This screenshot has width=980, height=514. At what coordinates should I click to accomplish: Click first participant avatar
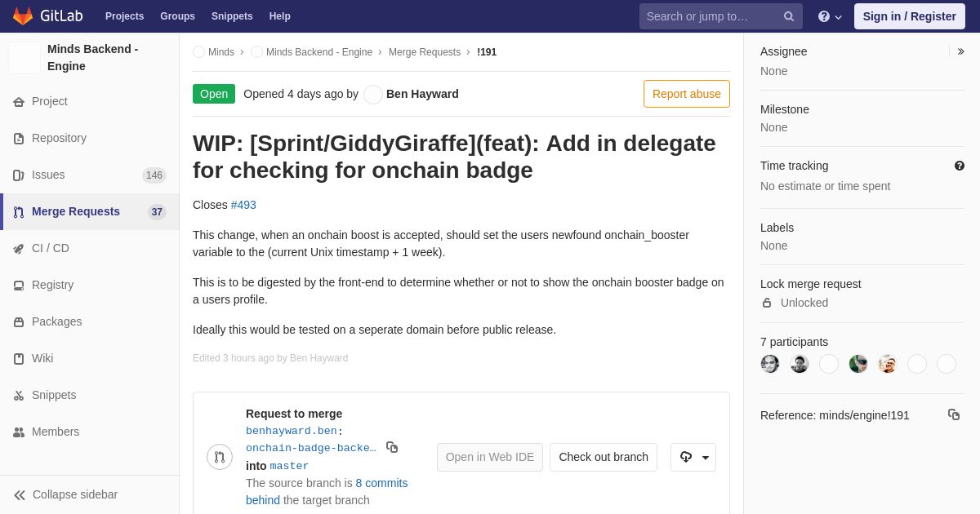pyautogui.click(x=770, y=364)
